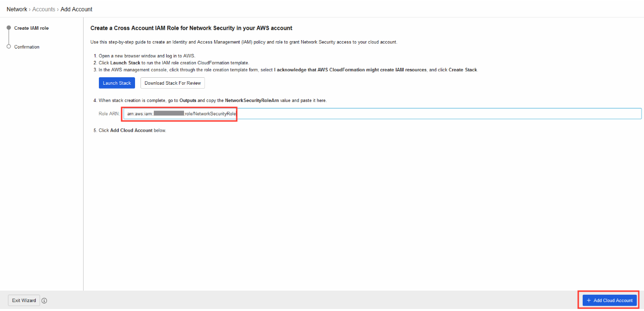Screen dimensions: 644x311
Task: Click the Launch Stack button
Action: click(117, 83)
